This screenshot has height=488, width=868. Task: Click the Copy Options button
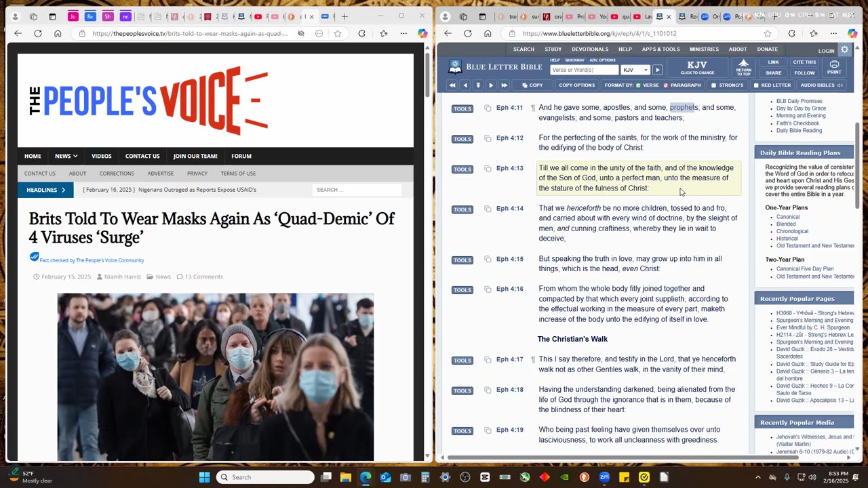577,85
